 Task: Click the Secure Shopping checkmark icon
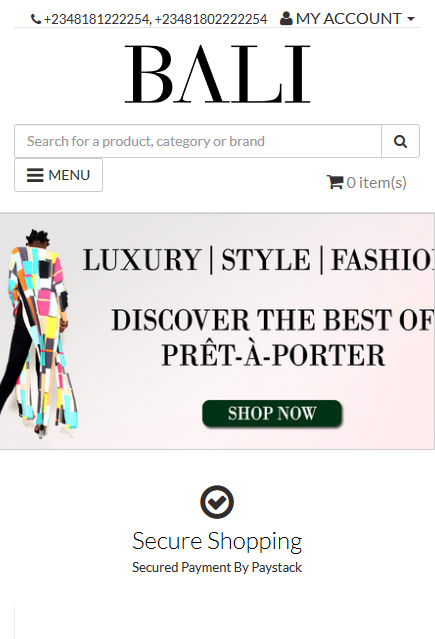coord(217,502)
